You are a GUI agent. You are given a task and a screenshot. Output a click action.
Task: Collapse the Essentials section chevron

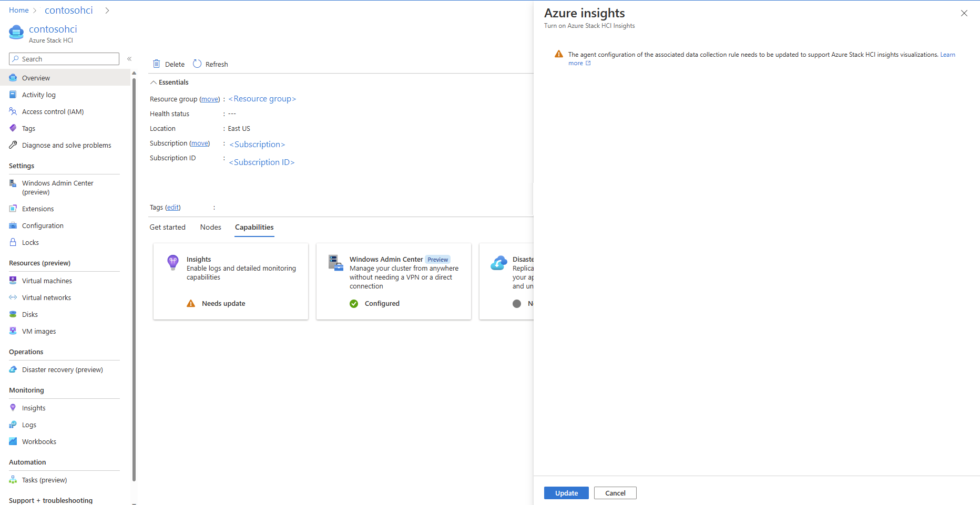(154, 83)
